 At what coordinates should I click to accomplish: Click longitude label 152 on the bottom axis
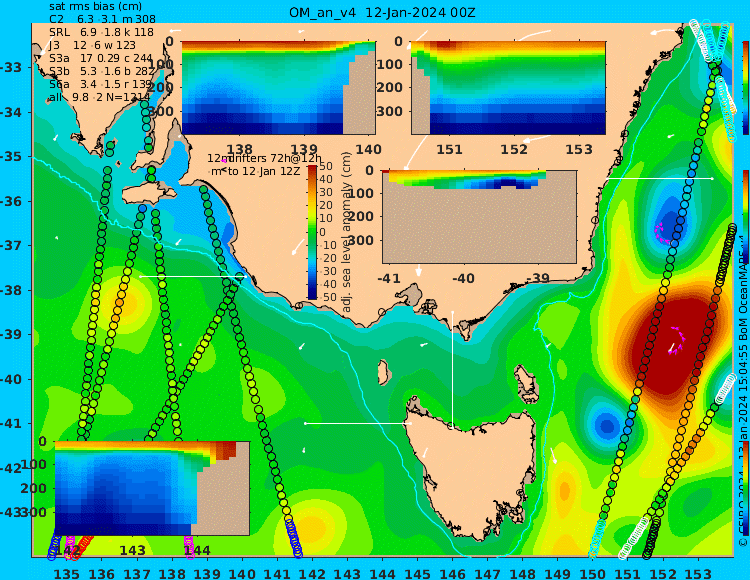coord(662,574)
